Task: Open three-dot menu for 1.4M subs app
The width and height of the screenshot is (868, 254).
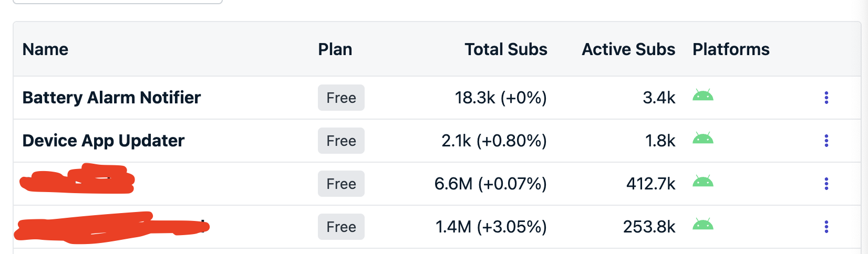Action: point(826,227)
